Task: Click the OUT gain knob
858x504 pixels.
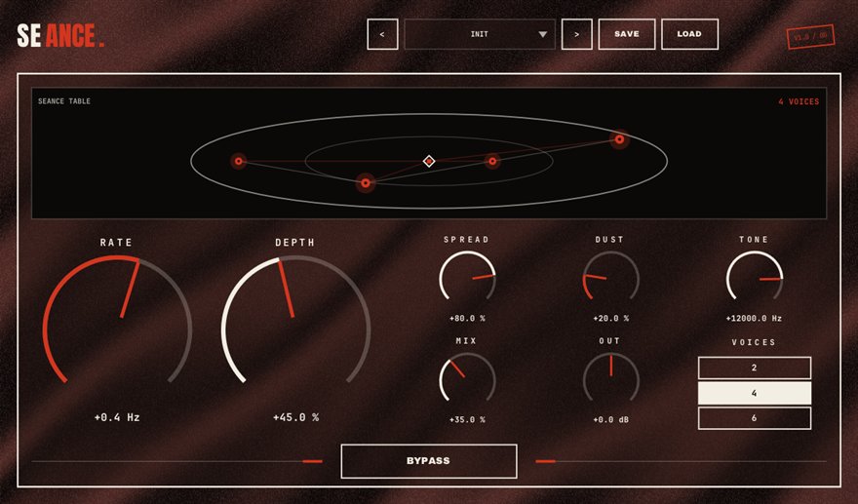Action: [610, 379]
